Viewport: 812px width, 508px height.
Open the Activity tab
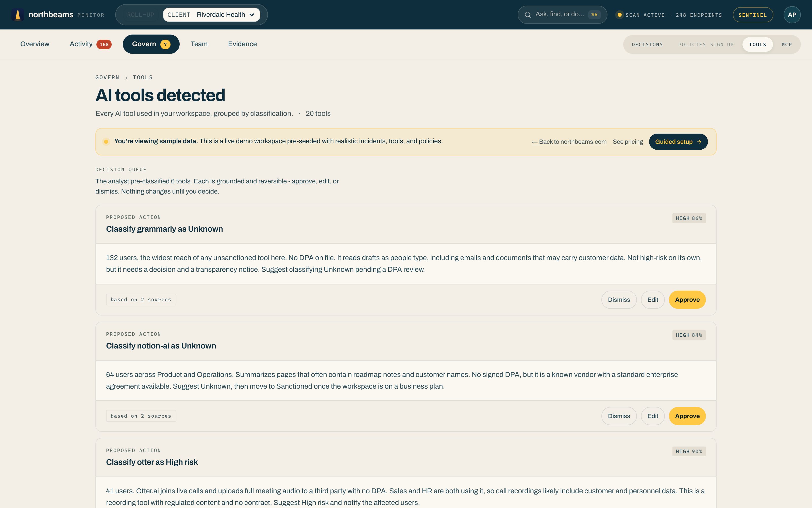(x=90, y=44)
